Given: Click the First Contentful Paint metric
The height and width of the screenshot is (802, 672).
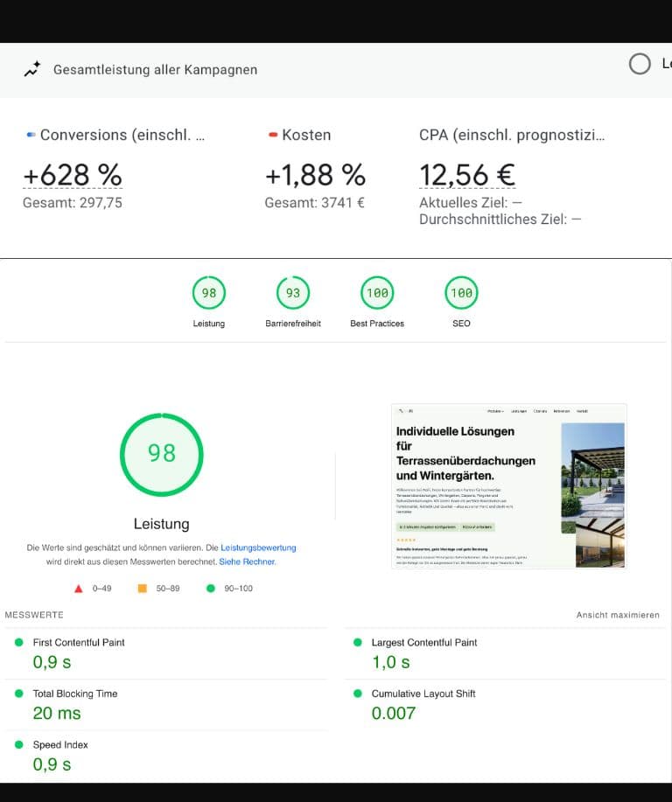Looking at the screenshot, I should click(79, 642).
